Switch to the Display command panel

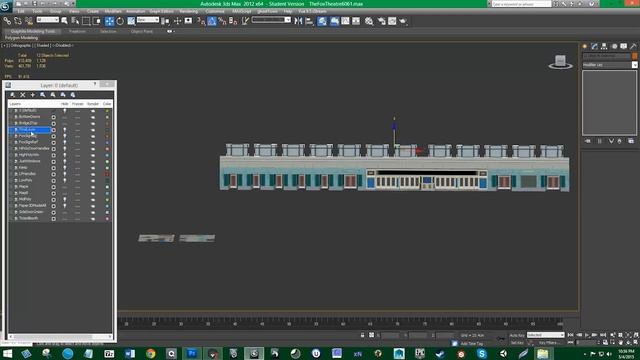click(x=624, y=46)
